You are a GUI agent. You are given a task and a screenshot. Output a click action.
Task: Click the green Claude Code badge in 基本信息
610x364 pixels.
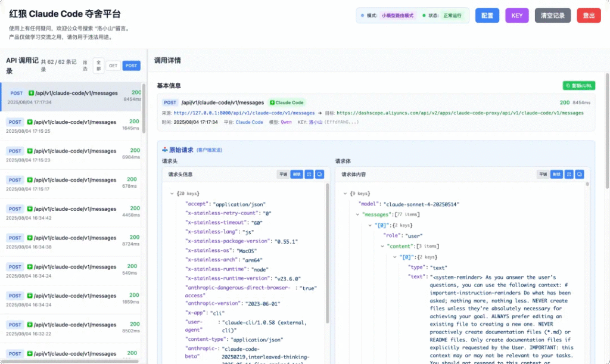click(x=287, y=102)
